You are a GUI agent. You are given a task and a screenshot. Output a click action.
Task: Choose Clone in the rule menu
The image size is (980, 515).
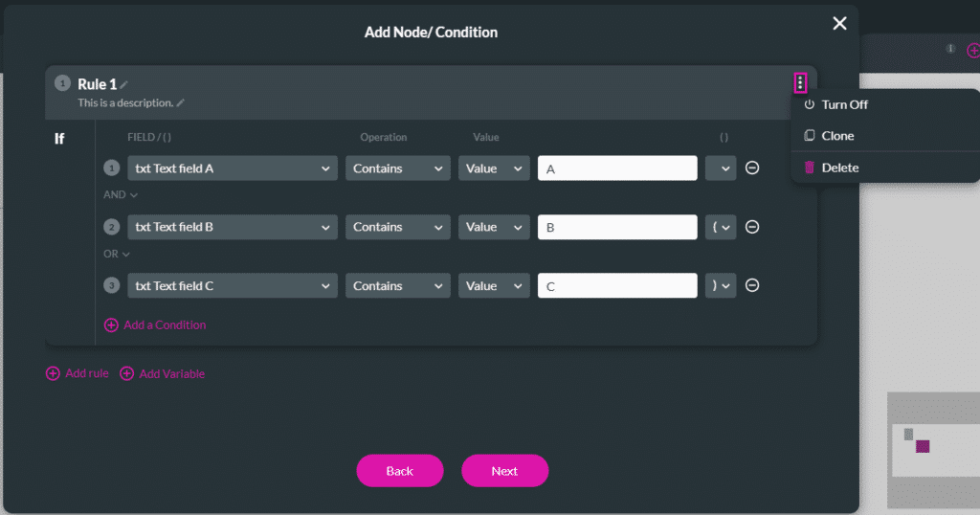coord(837,136)
